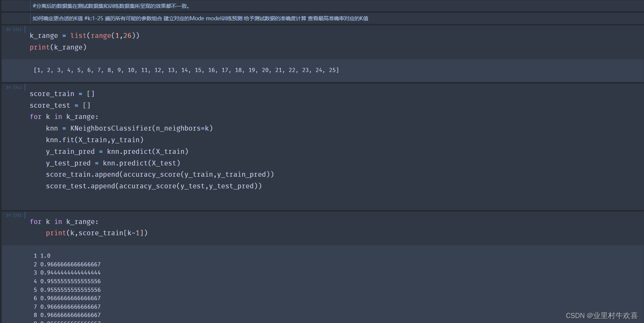Click the In [35] cell prompt
This screenshot has height=323, width=644.
(x=14, y=215)
